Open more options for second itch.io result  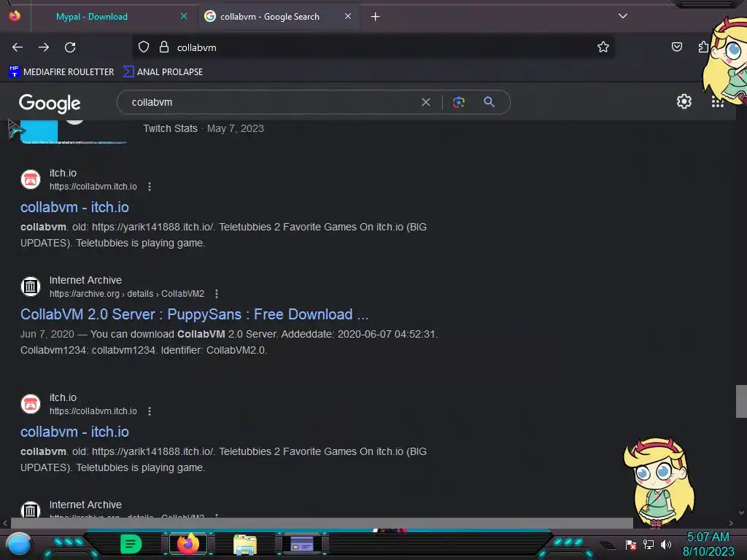pyautogui.click(x=150, y=411)
